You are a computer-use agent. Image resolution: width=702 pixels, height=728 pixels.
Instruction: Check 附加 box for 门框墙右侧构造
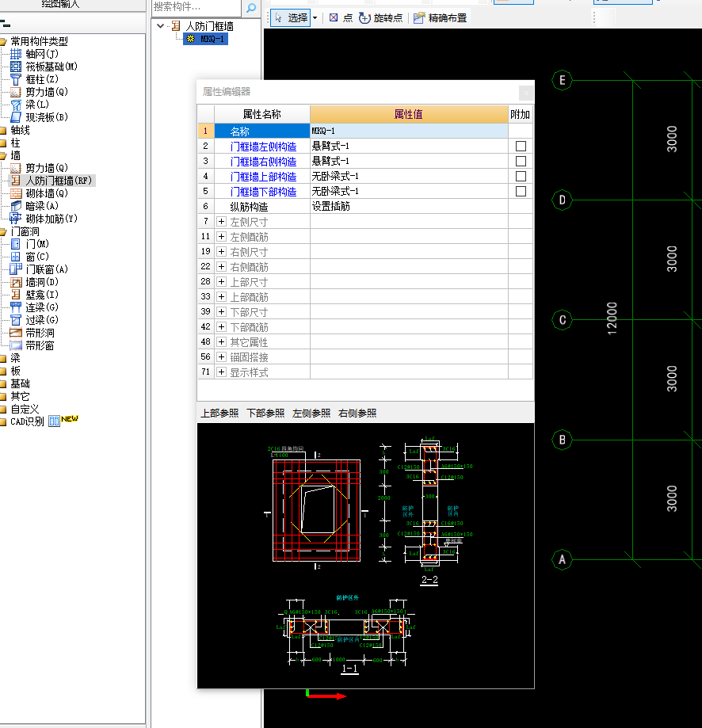click(521, 161)
